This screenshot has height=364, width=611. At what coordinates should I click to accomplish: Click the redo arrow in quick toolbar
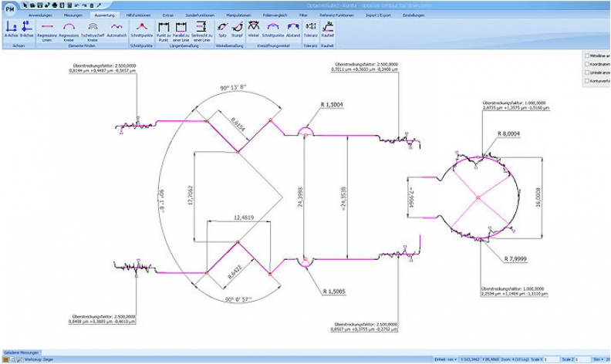[84, 5]
